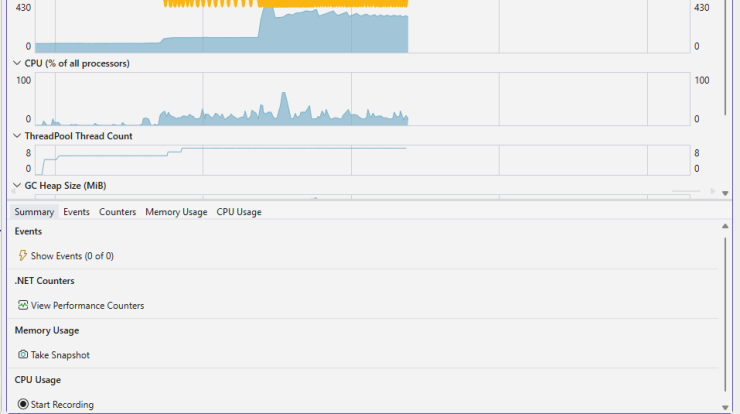Collapse the CPU graph section
Image resolution: width=740 pixels, height=414 pixels.
pyautogui.click(x=17, y=63)
